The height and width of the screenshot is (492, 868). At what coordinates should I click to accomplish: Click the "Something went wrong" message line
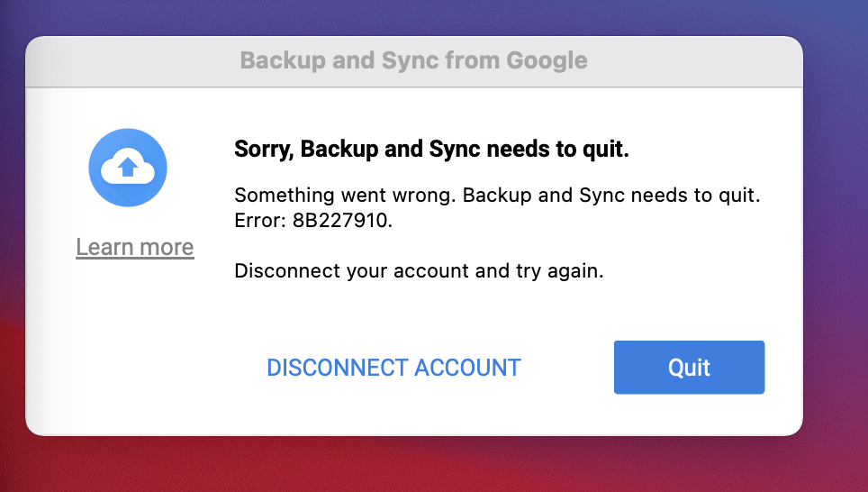pyautogui.click(x=497, y=196)
